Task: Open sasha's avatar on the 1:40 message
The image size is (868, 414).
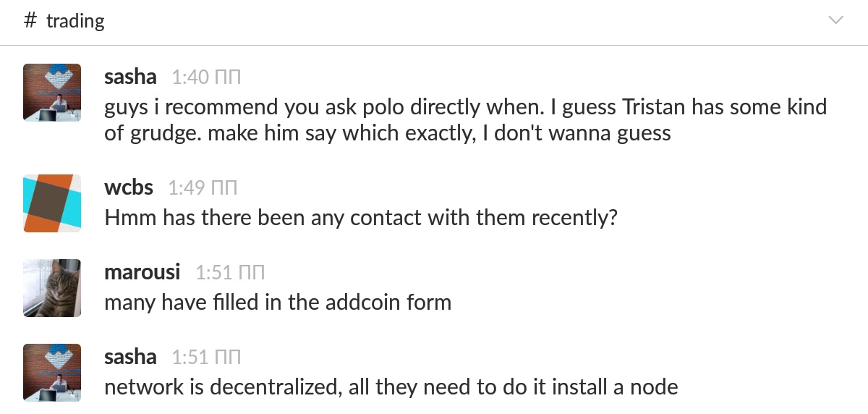Action: click(52, 92)
